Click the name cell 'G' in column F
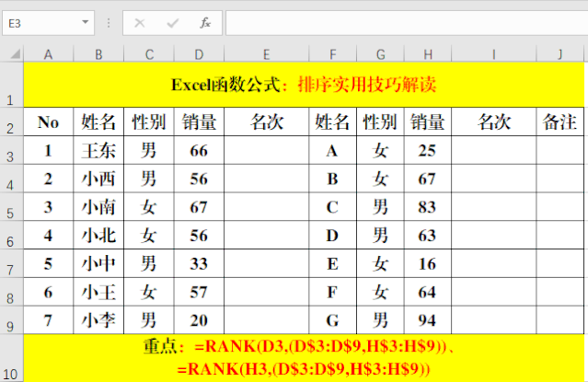 332,320
